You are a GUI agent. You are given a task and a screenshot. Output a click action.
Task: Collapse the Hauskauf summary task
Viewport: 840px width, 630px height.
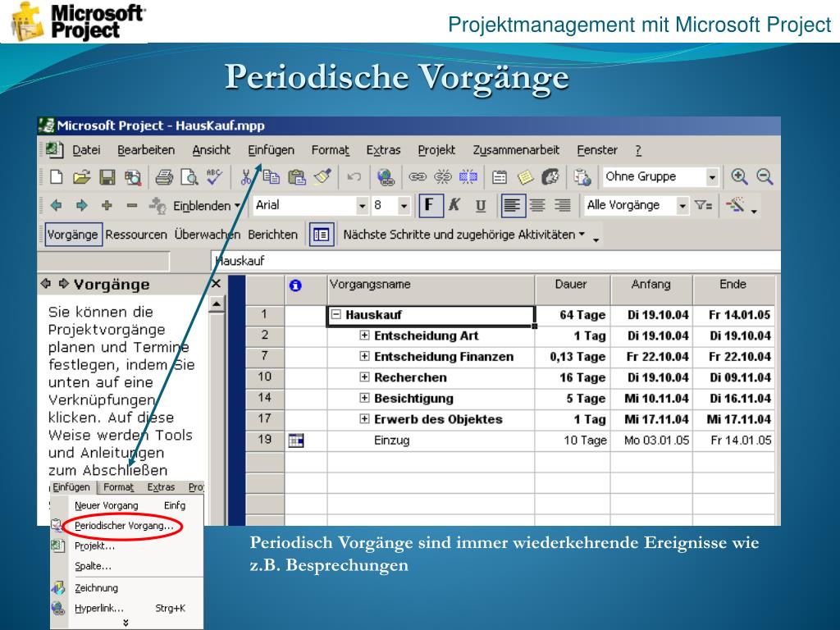click(336, 314)
